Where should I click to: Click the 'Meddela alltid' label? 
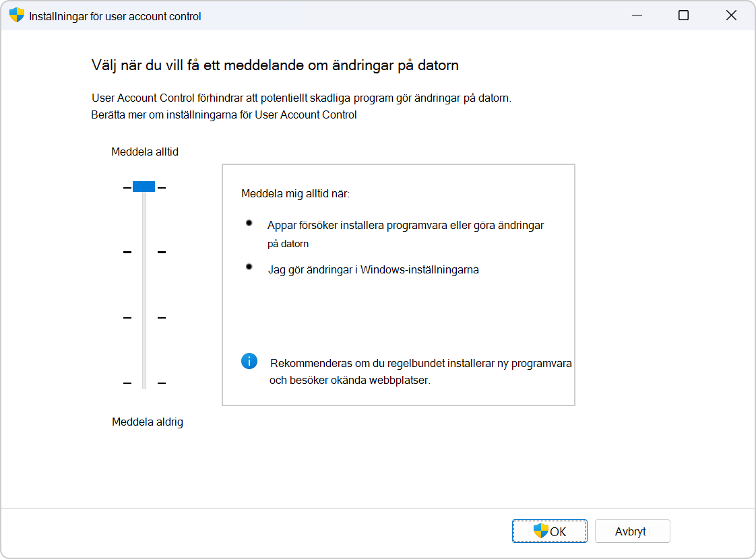click(145, 152)
